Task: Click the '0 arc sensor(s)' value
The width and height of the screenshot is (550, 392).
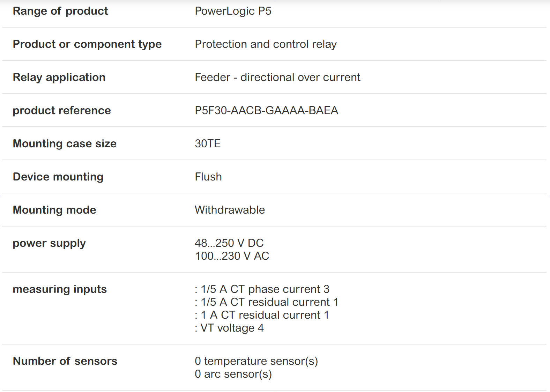Action: click(233, 374)
